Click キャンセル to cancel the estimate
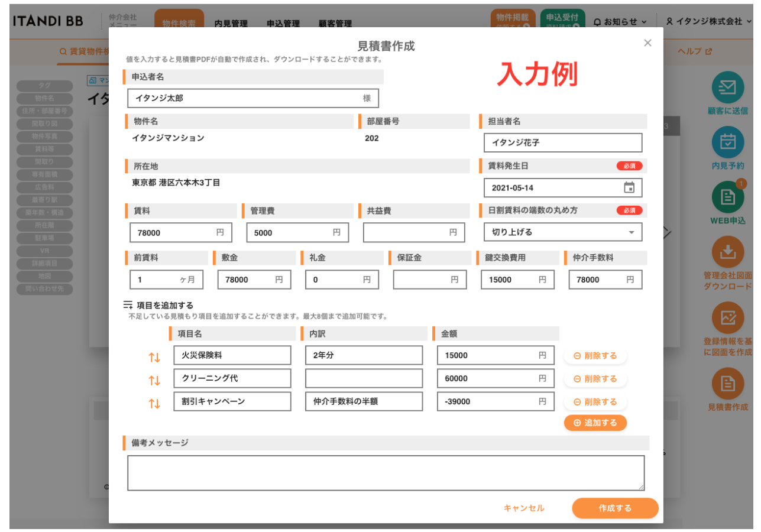 524,508
